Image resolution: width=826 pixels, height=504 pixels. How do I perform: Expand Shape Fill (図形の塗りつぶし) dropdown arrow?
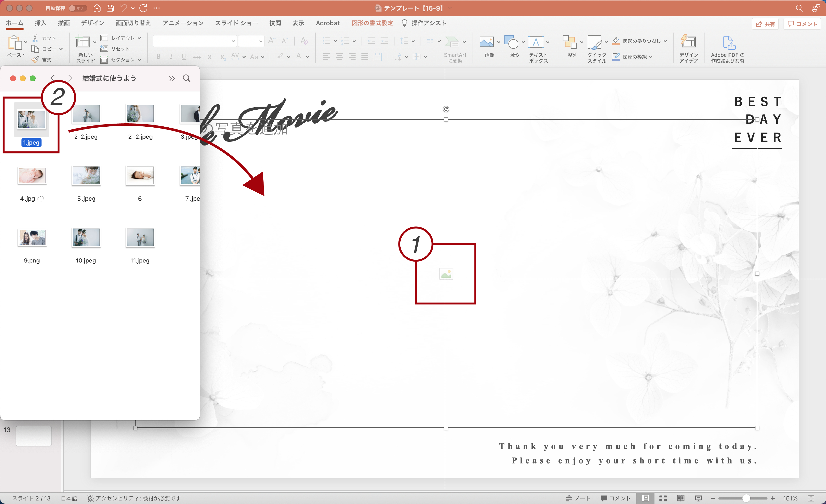click(x=665, y=41)
